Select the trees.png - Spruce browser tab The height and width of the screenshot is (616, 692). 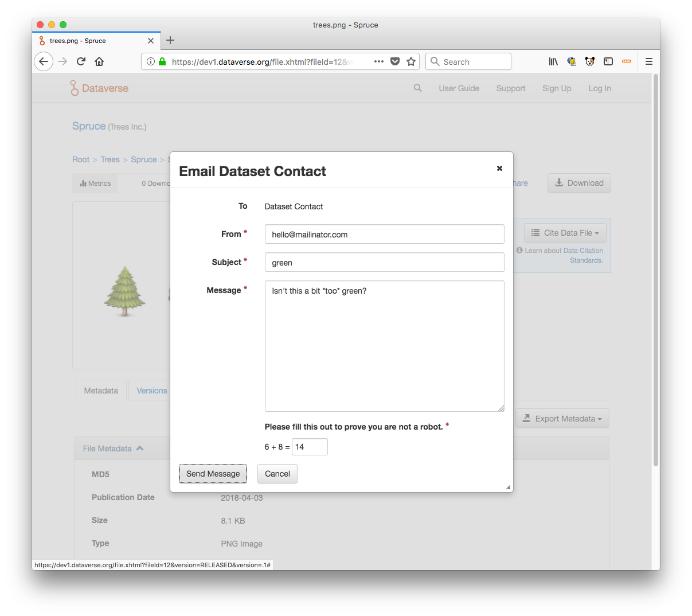(96, 41)
